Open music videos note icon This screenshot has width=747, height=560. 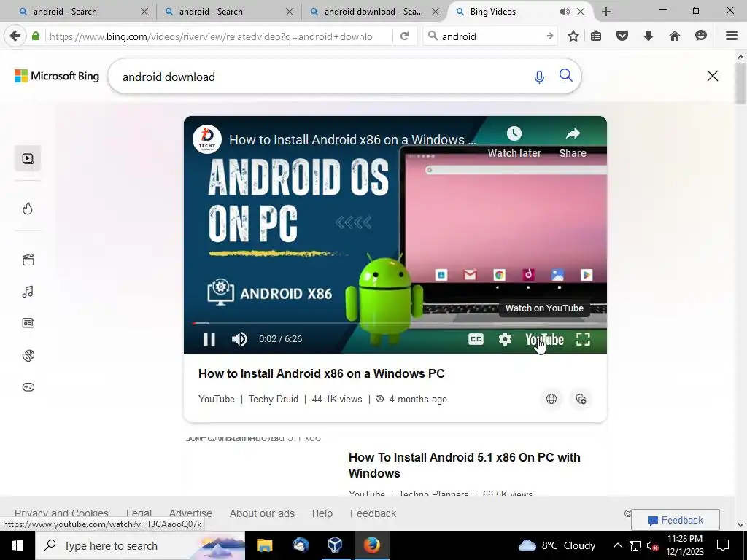28,292
